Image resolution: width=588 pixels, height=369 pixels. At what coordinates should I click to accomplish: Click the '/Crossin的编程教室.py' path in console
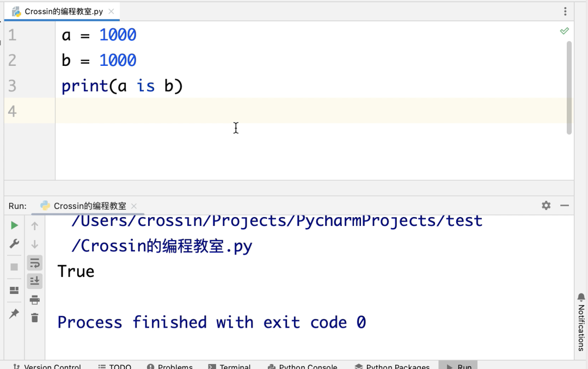tap(162, 247)
